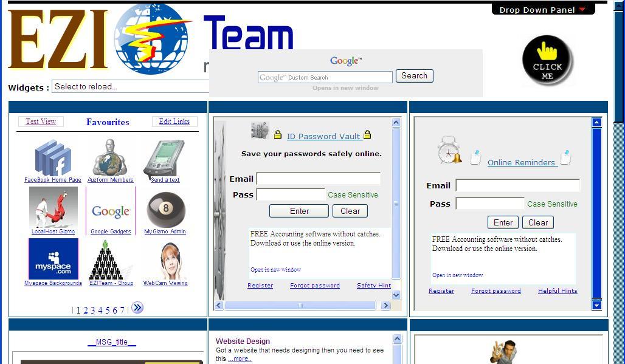625x364 pixels.
Task: Click the horizontal scrollbar thumb in Password Vault panel
Action: point(300,306)
